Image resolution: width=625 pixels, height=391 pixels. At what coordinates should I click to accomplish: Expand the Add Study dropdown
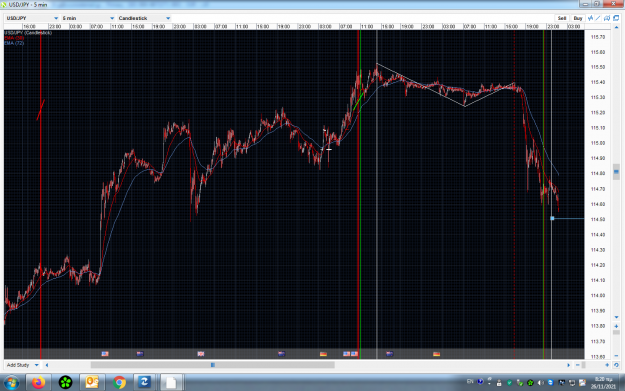tap(22, 365)
